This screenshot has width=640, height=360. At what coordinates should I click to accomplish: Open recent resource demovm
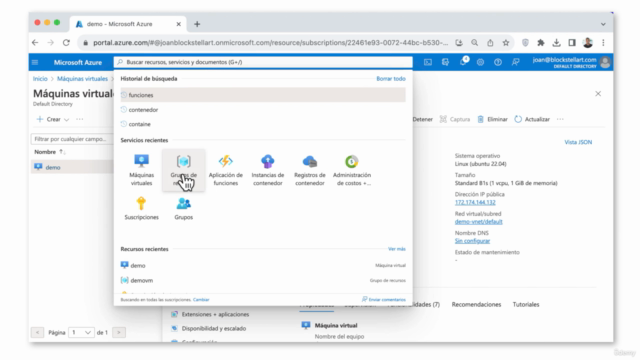click(x=263, y=280)
